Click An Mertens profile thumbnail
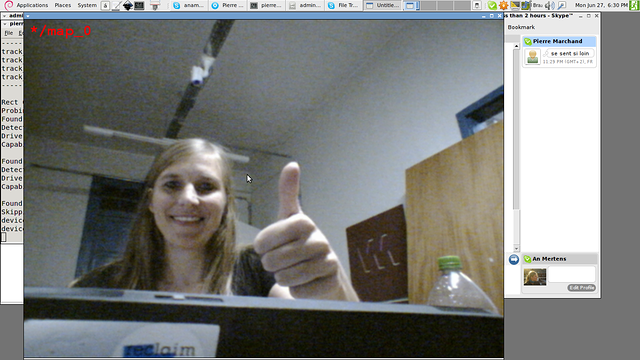 [535, 277]
